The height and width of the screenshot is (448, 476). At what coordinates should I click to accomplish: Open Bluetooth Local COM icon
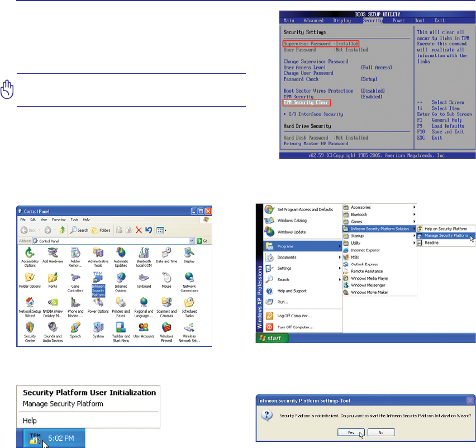click(144, 257)
